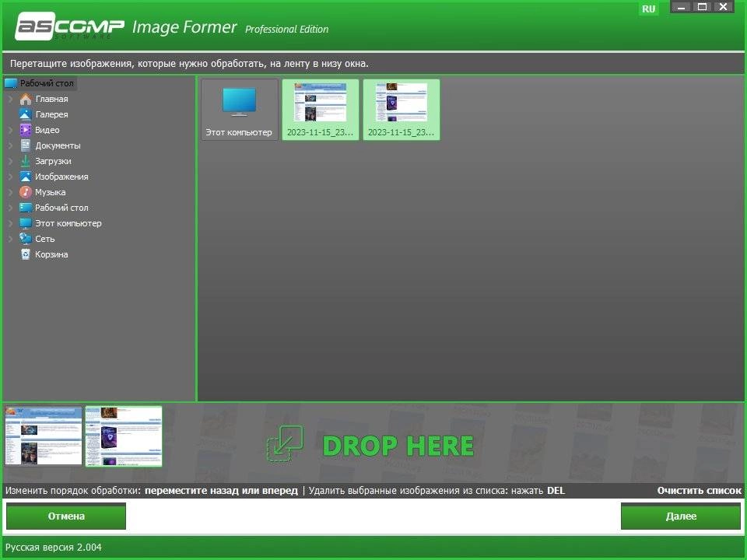The image size is (747, 560).
Task: Click the Сеть network icon
Action: tap(26, 239)
